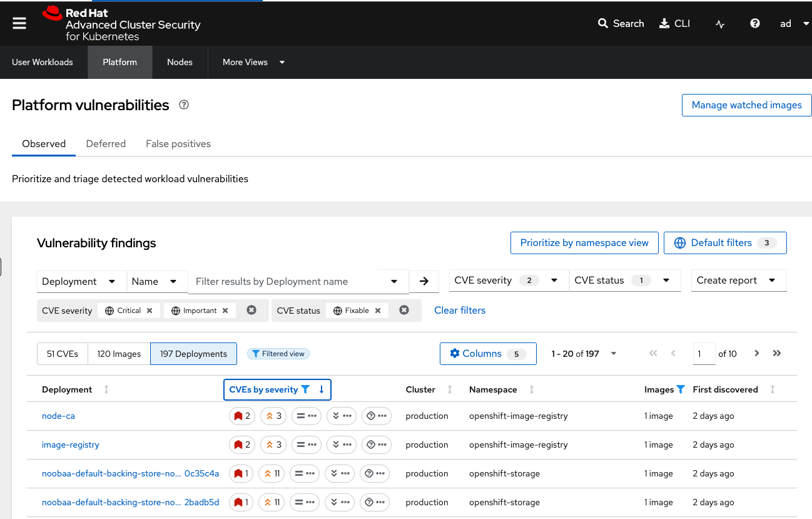Click the Critical severity badge on node-ca row
The width and height of the screenshot is (812, 519).
tap(241, 416)
